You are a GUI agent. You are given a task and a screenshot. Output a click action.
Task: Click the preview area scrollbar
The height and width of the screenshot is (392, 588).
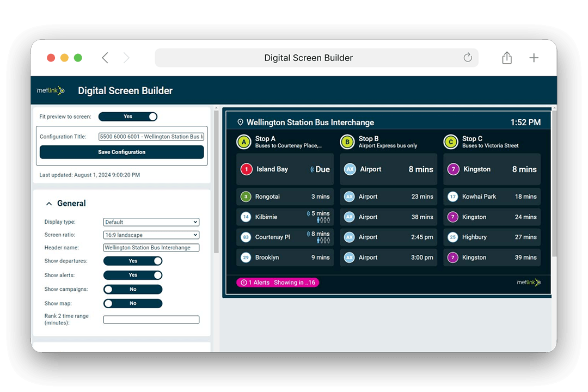(x=554, y=184)
